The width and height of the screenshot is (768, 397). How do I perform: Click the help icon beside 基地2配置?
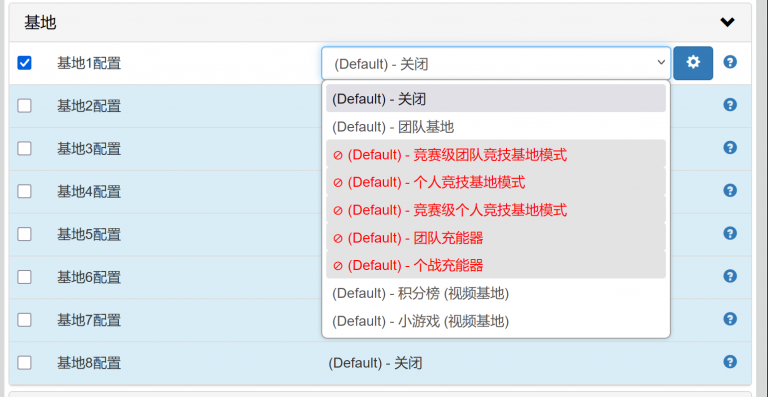[x=730, y=105]
